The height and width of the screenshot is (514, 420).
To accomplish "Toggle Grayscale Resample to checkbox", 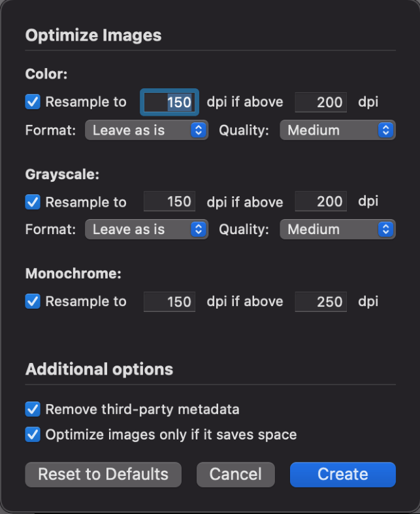I will [x=33, y=202].
